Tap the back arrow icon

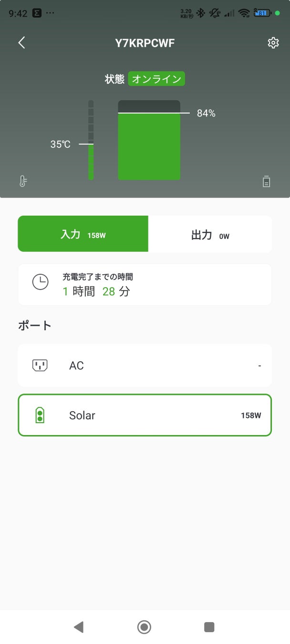tap(21, 43)
